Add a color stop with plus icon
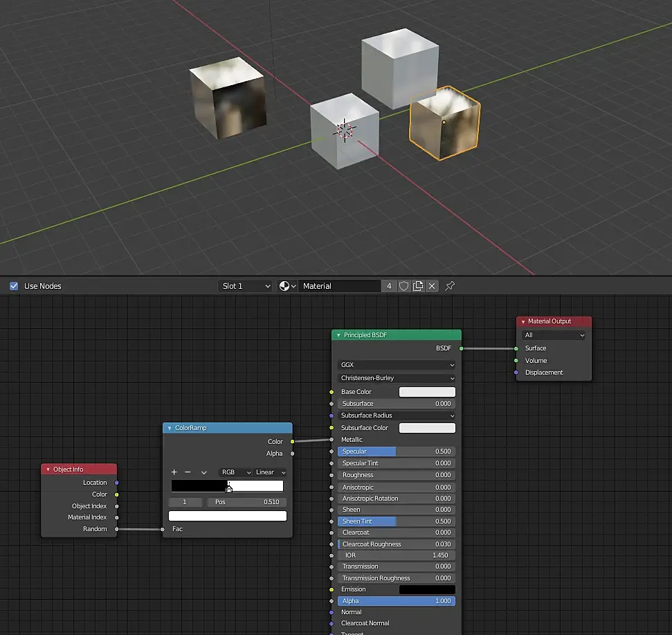This screenshot has width=672, height=635. pos(174,472)
